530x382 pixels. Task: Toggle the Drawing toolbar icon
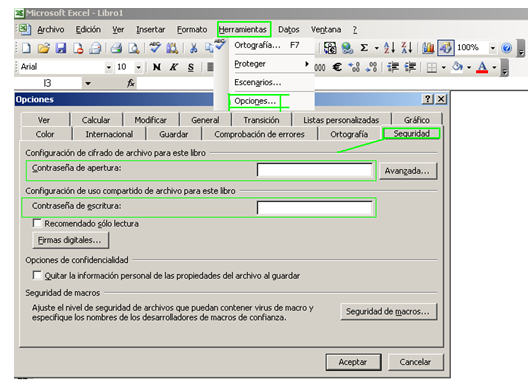[x=445, y=48]
